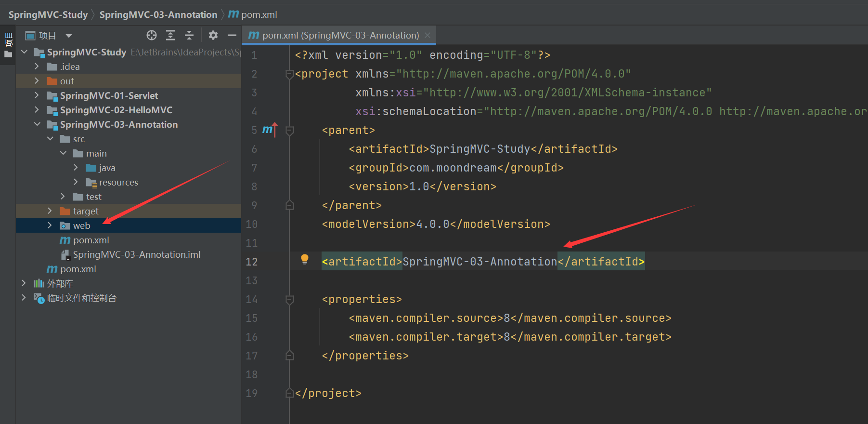868x424 pixels.
Task: Collapse the project tag fold marker on line 2
Action: pos(290,74)
